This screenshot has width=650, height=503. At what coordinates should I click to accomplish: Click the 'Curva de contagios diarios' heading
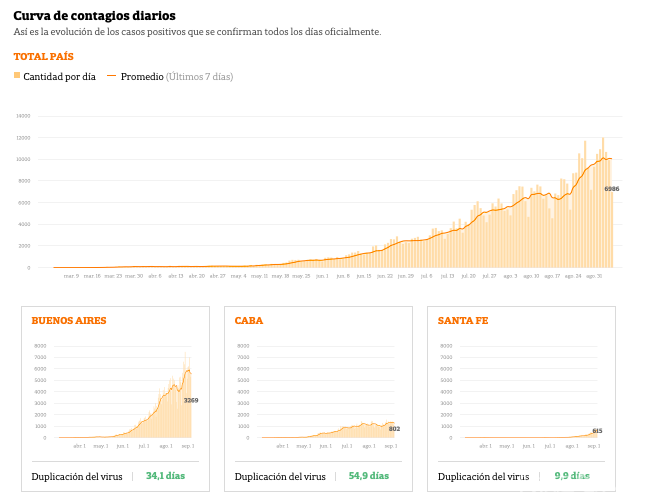click(94, 16)
